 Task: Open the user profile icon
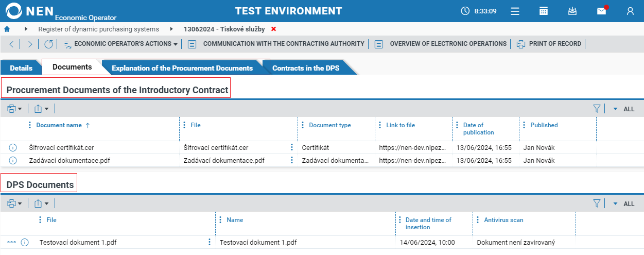pyautogui.click(x=630, y=11)
